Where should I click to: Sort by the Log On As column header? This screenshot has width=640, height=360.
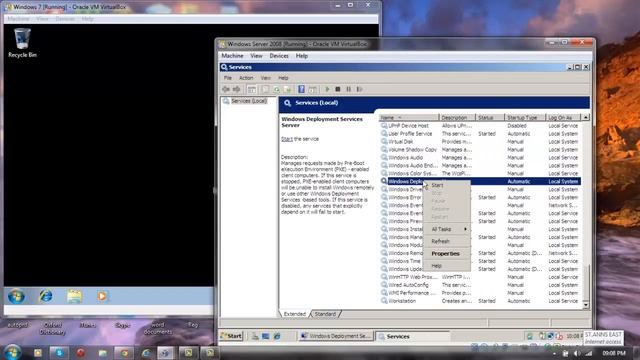563,118
